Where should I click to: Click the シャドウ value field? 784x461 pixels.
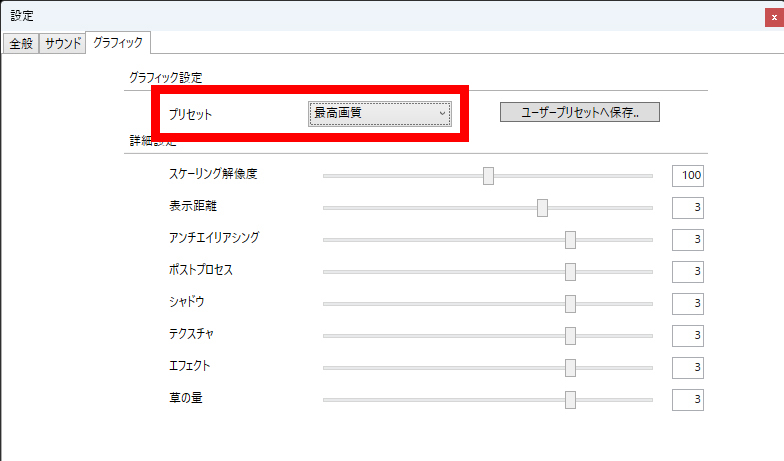pyautogui.click(x=688, y=304)
